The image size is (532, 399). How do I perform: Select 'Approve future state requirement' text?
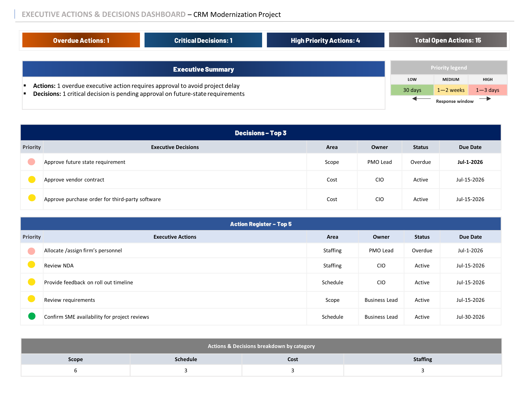tap(85, 162)
